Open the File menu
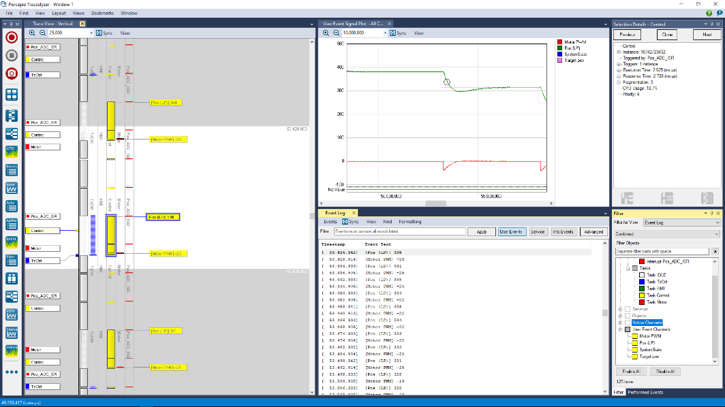Viewport: 725px width, 407px height. (x=9, y=13)
